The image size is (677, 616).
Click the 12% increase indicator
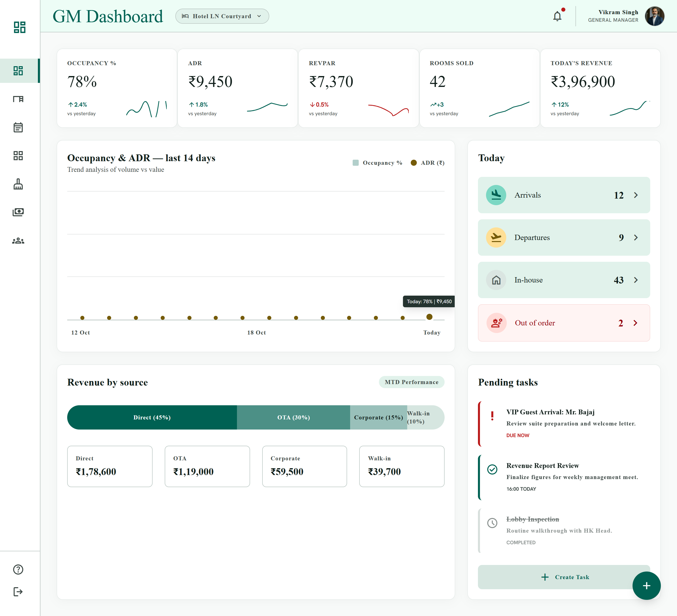point(560,104)
